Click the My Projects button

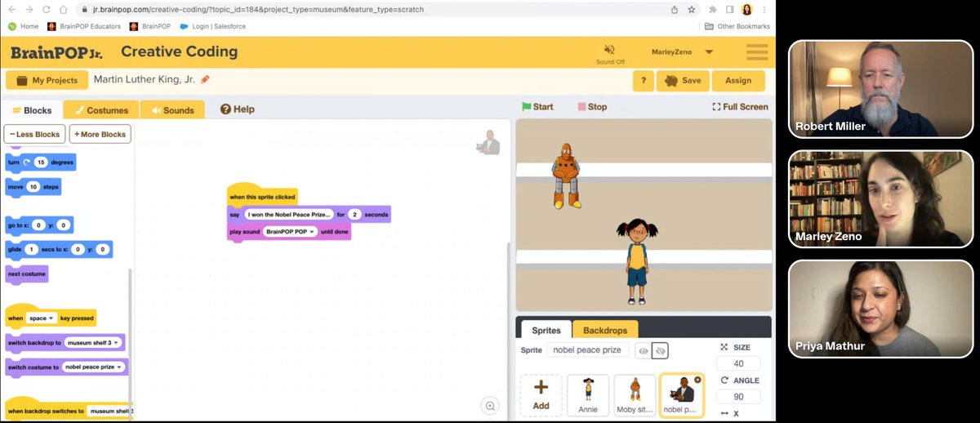coord(47,80)
